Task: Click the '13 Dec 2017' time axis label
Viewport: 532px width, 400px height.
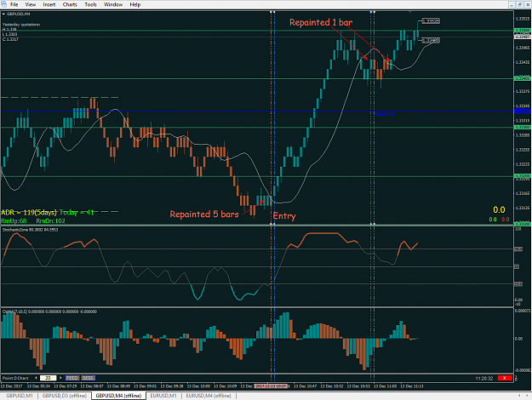Action: coord(12,386)
